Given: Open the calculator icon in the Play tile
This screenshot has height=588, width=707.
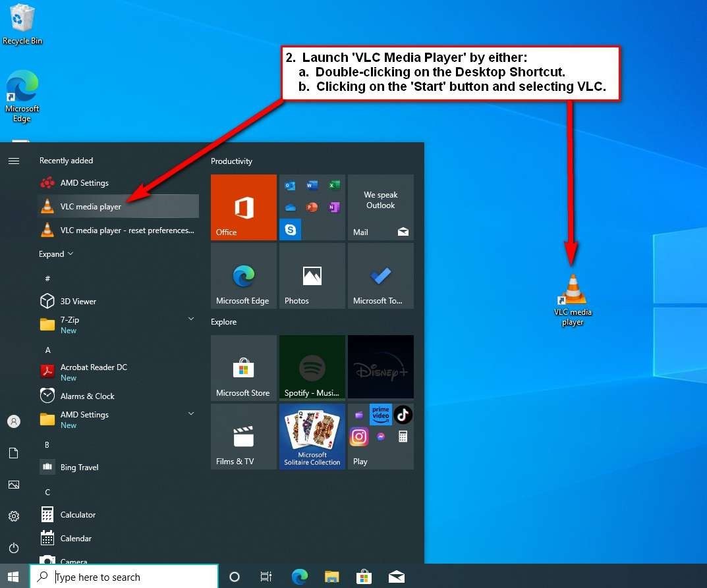Looking at the screenshot, I should coord(403,437).
